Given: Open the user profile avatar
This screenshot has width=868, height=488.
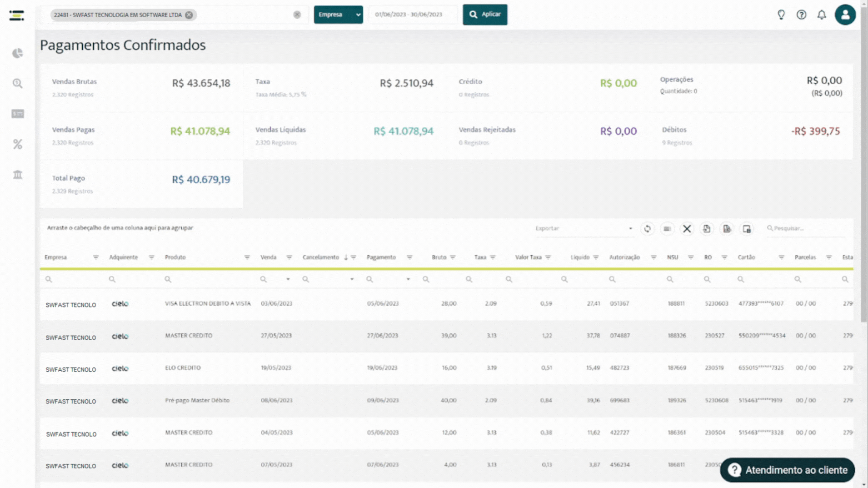Looking at the screenshot, I should pyautogui.click(x=845, y=15).
